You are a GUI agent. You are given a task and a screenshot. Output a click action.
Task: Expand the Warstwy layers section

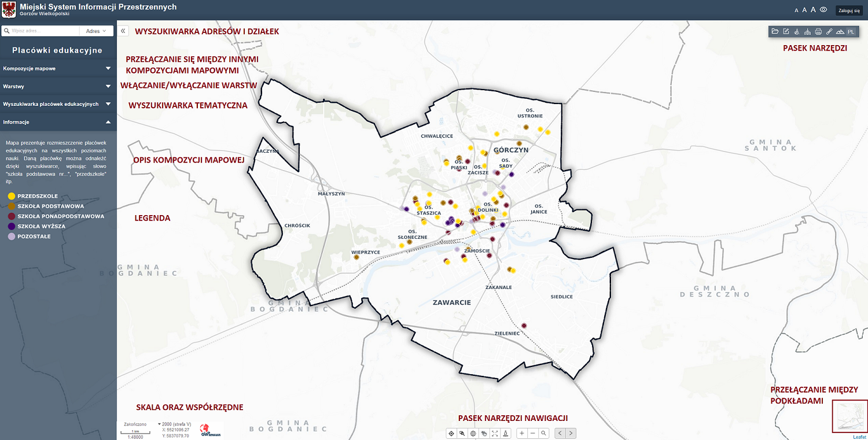tap(58, 86)
